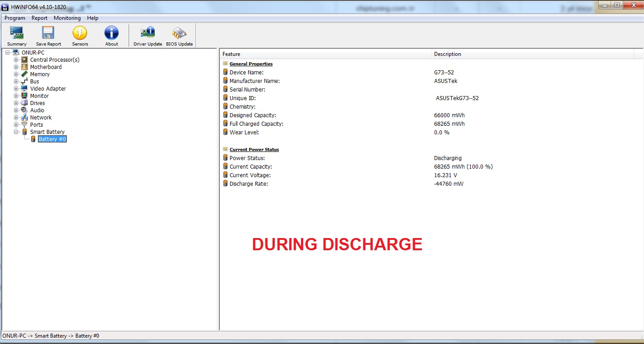Select the Designed Capacity row label

(x=253, y=115)
